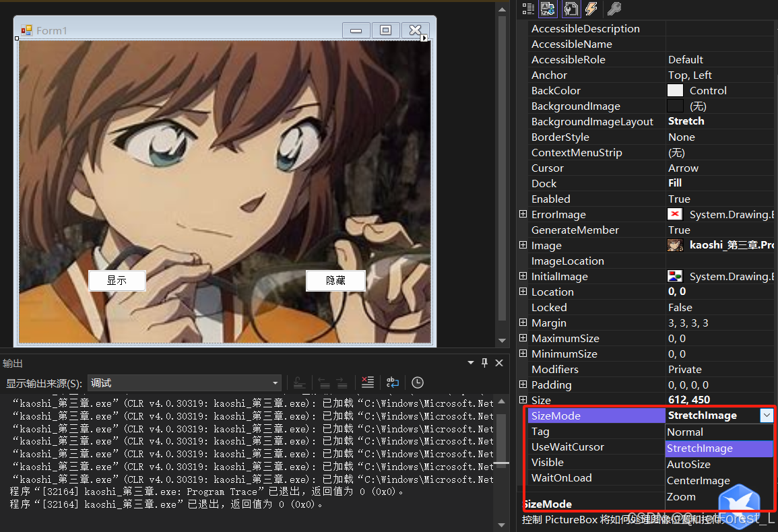Select the Cursor property

pyautogui.click(x=650, y=168)
